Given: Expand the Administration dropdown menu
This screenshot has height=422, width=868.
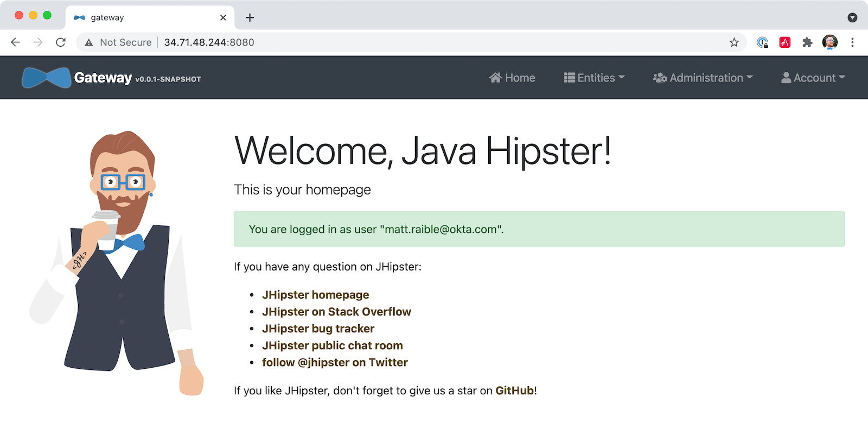Looking at the screenshot, I should click(x=703, y=78).
